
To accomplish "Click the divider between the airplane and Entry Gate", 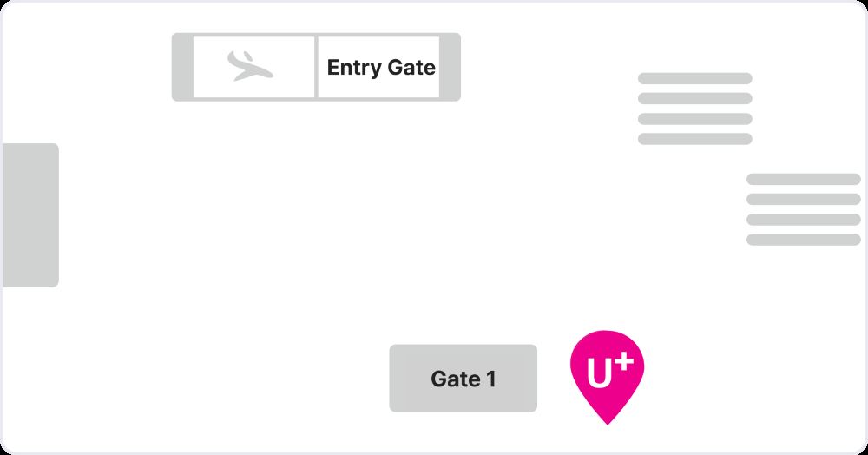I will (316, 67).
